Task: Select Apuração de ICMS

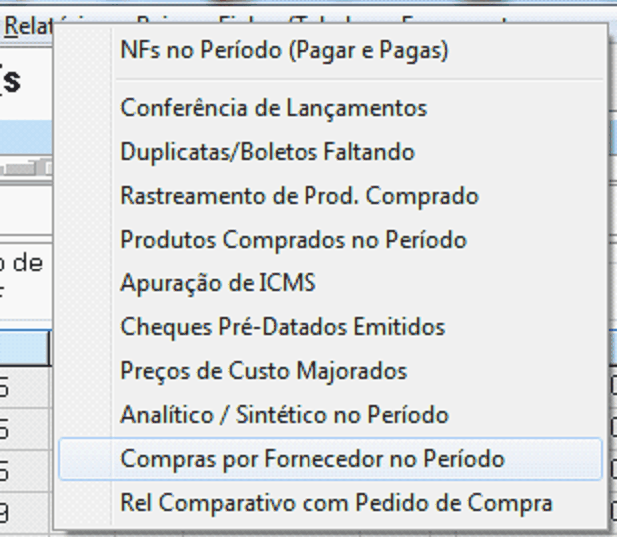Action: [x=217, y=283]
